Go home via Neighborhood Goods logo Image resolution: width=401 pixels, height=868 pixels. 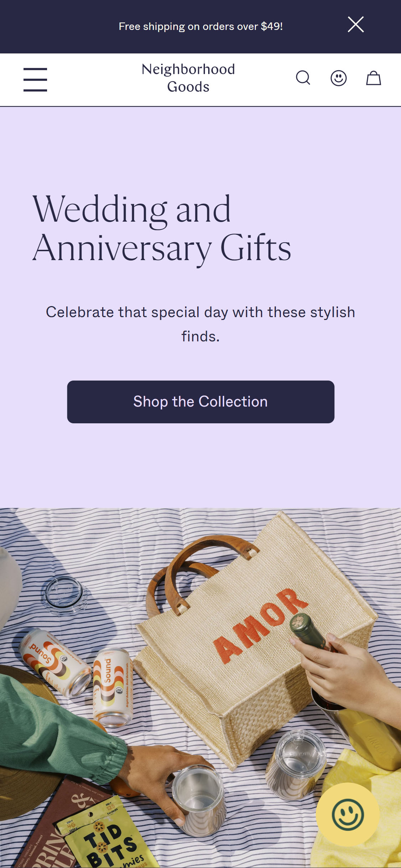pyautogui.click(x=188, y=78)
